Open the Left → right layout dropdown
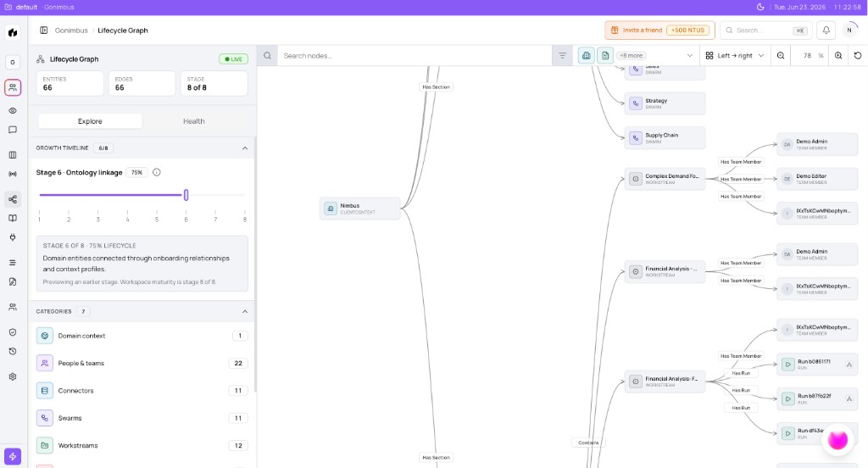This screenshot has height=468, width=868. (x=735, y=55)
